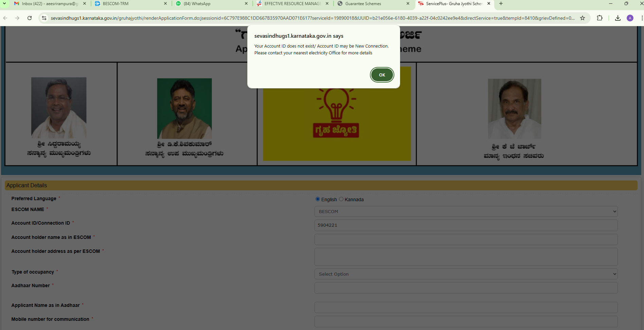Bookmark this page with star icon

pyautogui.click(x=583, y=18)
